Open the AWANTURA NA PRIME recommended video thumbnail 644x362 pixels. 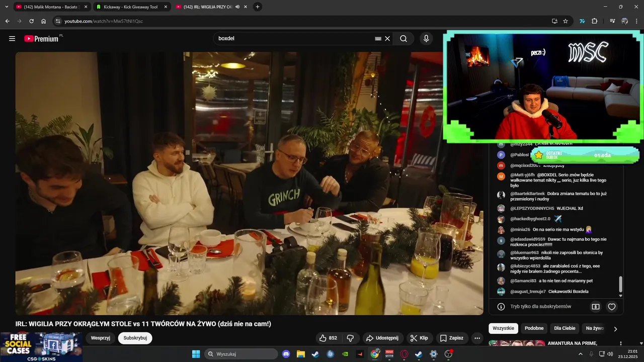pyautogui.click(x=517, y=344)
